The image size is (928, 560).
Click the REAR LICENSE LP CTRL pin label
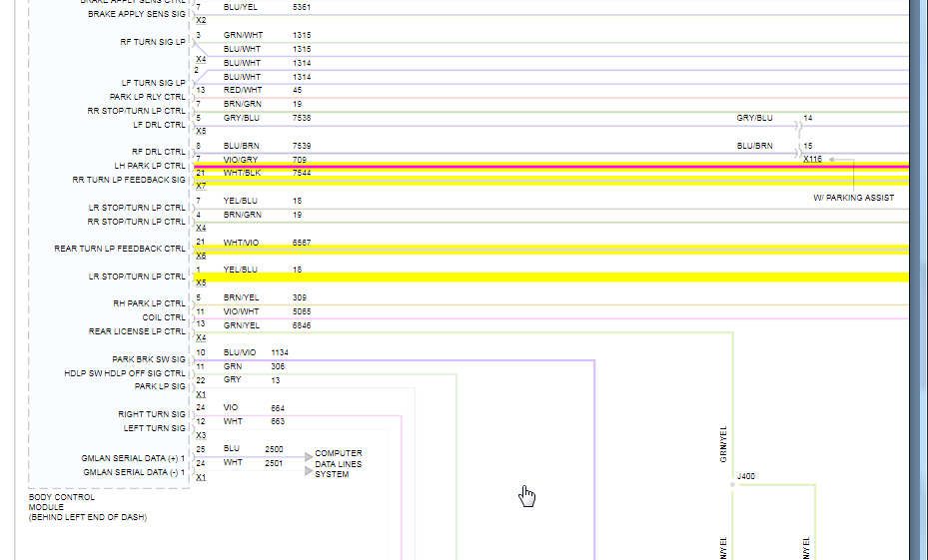(x=137, y=331)
